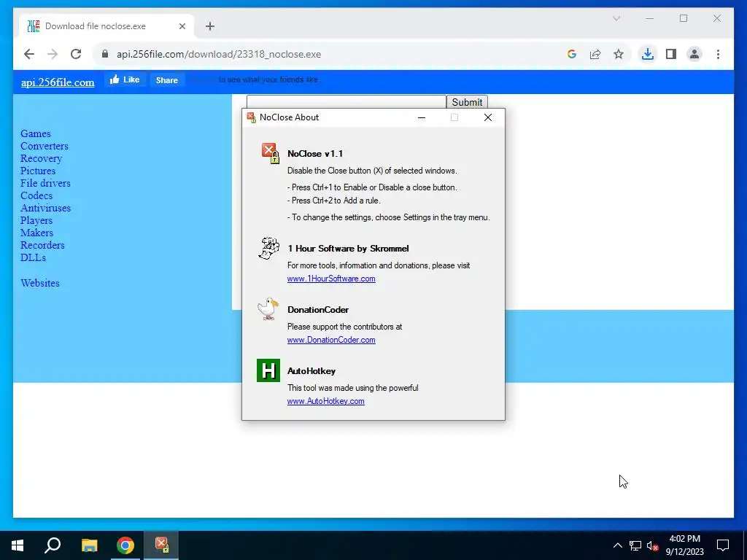Minimize the NoClose About dialog
The width and height of the screenshot is (747, 560).
[x=422, y=117]
